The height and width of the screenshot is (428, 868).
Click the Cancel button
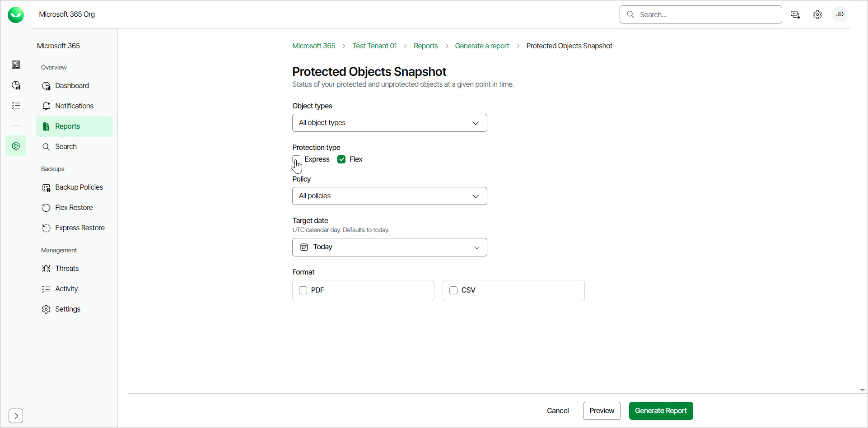pos(558,411)
